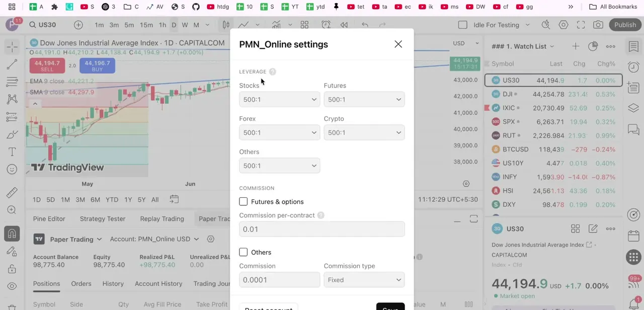Select the zoom in magnifier tool
This screenshot has width=644, height=310.
point(12,210)
